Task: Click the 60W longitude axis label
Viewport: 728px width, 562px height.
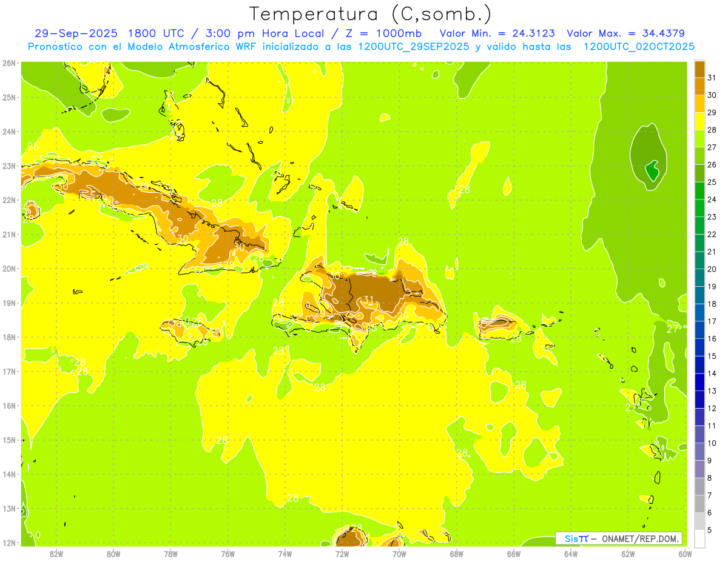Action: (685, 554)
